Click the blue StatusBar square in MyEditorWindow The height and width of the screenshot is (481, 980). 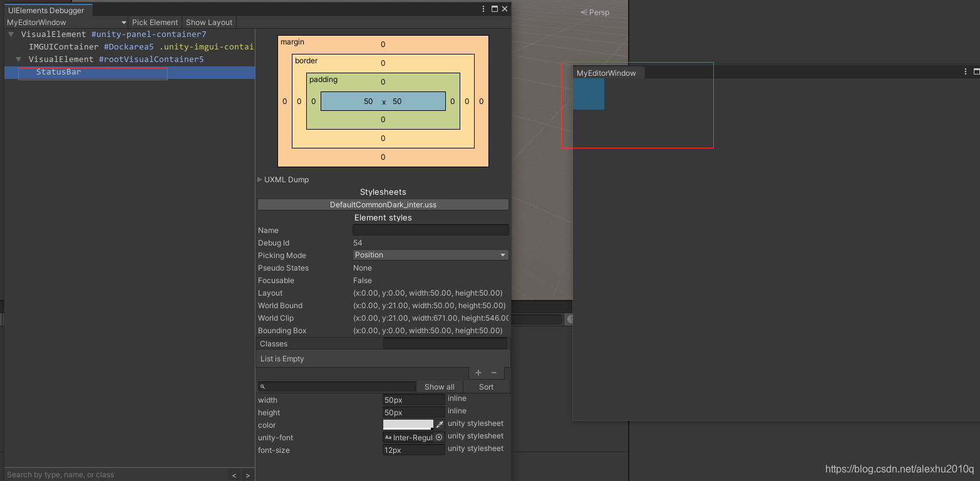coord(589,94)
